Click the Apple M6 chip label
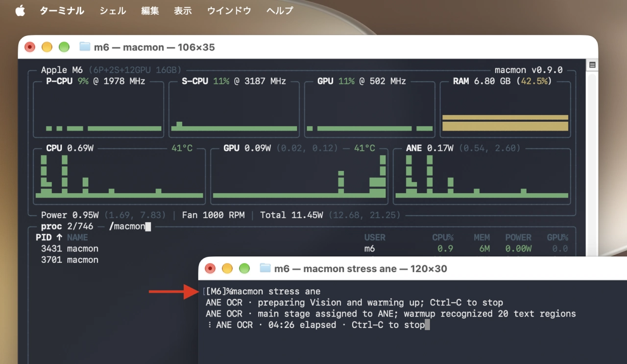This screenshot has height=364, width=627. click(62, 70)
